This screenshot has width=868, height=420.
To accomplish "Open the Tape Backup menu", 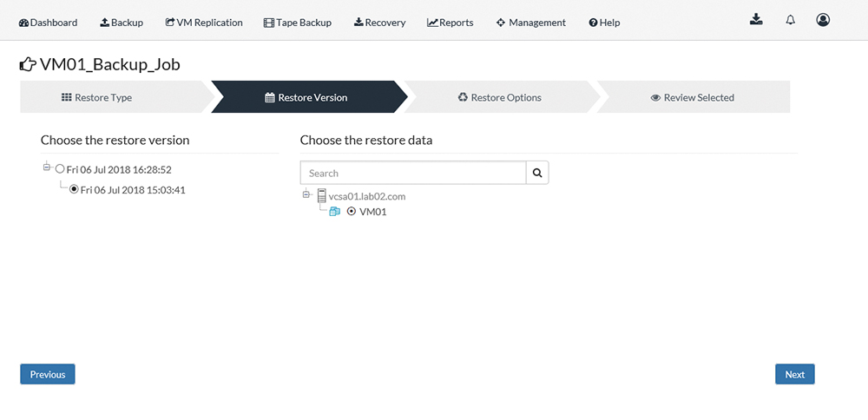I will tap(298, 23).
